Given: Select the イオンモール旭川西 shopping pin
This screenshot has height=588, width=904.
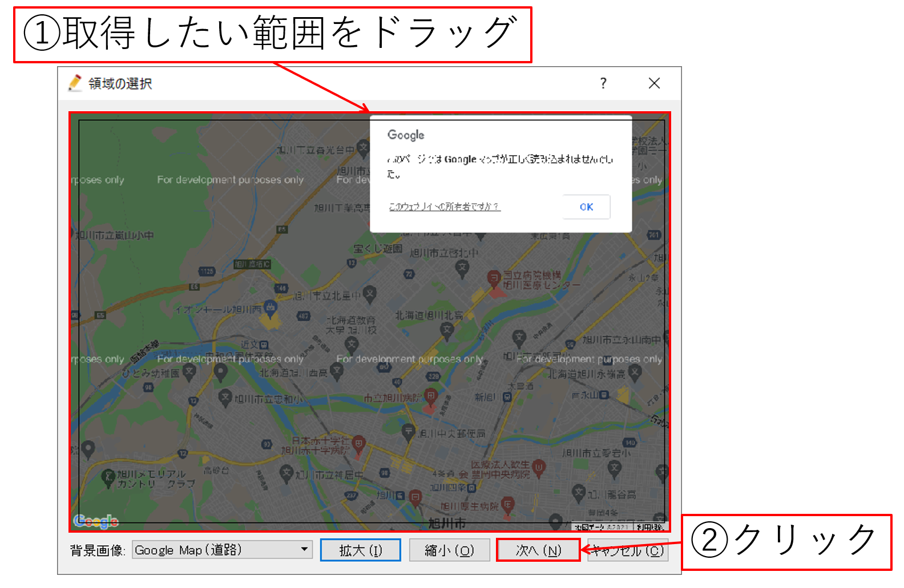Looking at the screenshot, I should coord(270,309).
